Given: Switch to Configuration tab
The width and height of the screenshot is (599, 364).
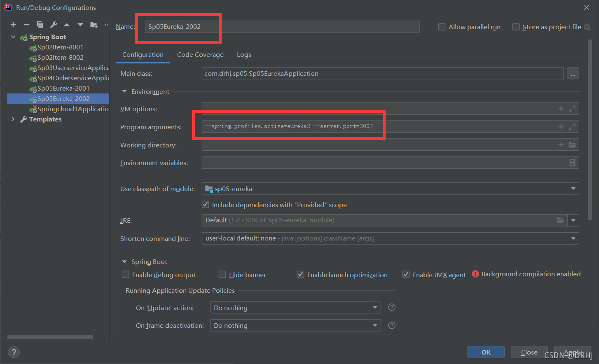Looking at the screenshot, I should click(143, 55).
